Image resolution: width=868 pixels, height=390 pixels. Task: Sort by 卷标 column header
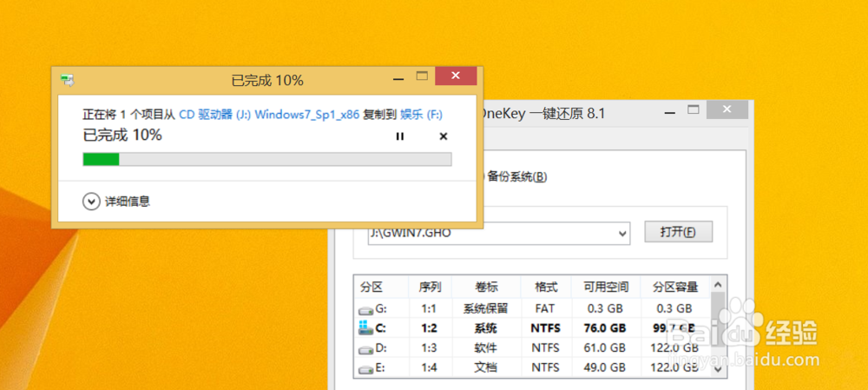click(486, 287)
